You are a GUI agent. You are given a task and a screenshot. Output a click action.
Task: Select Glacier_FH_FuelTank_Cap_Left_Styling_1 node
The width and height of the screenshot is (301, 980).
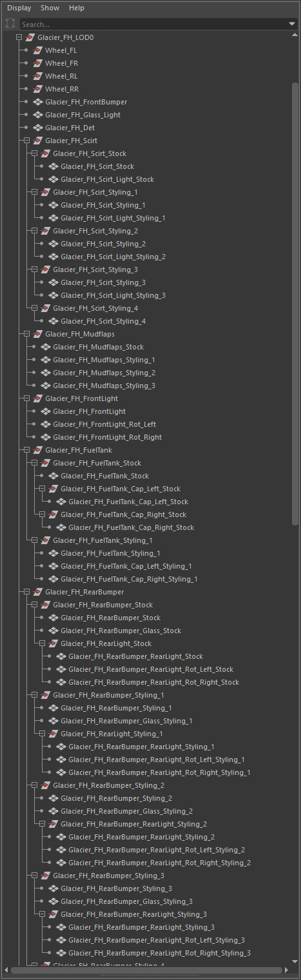point(126,566)
